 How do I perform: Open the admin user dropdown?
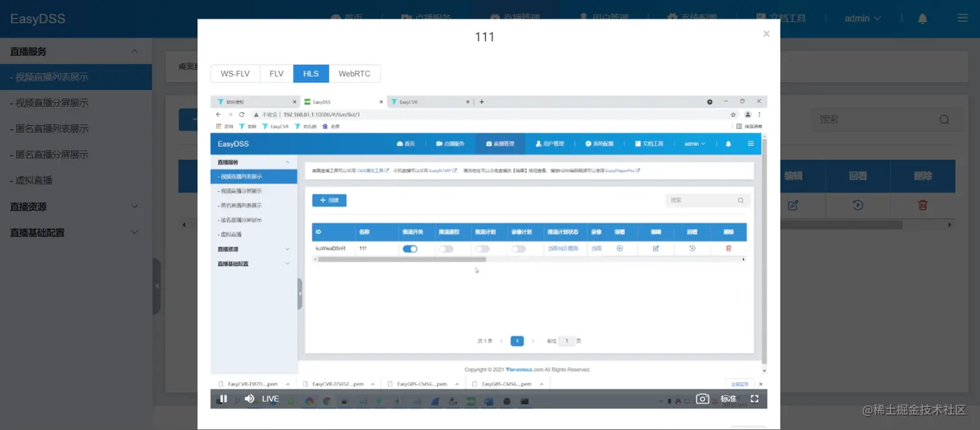(x=863, y=19)
